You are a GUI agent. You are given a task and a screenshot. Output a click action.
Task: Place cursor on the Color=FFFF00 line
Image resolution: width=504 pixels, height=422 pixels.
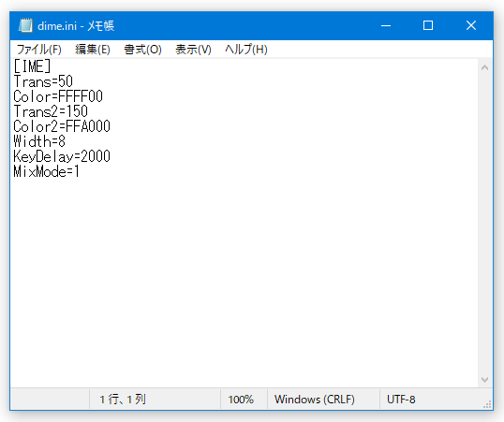[58, 96]
